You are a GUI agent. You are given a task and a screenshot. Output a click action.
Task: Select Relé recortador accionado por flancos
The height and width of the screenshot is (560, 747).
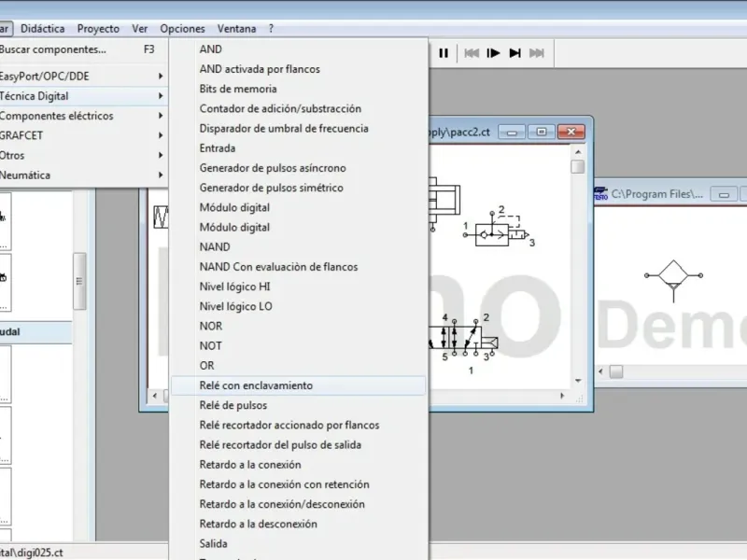(298, 426)
